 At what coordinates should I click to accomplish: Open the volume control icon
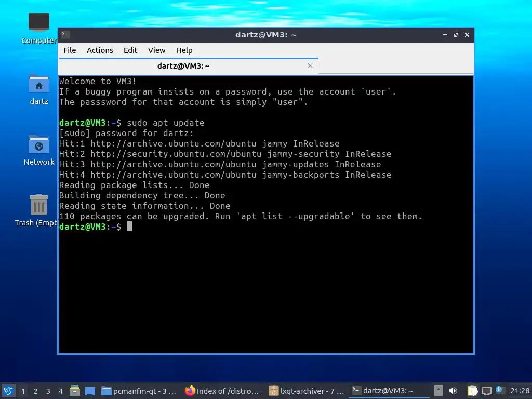(x=453, y=391)
